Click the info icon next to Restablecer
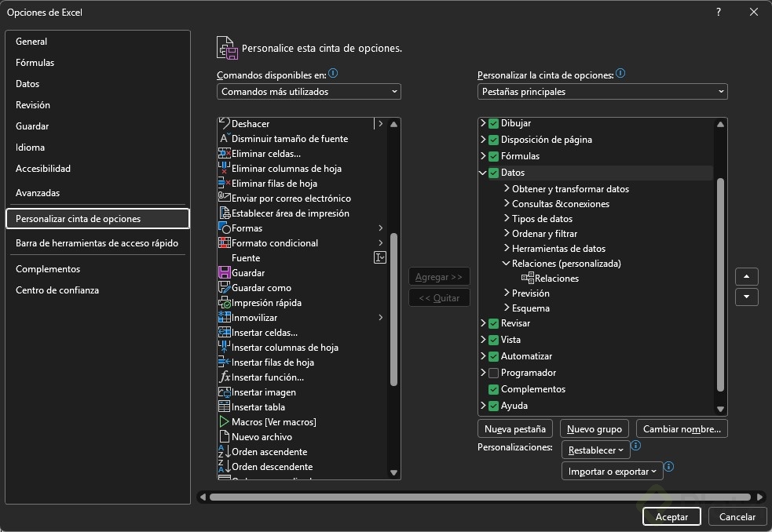 [635, 446]
